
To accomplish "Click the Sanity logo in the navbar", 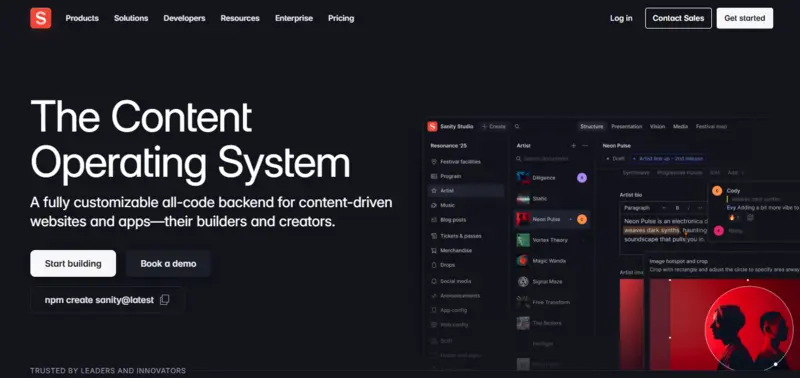I will (41, 18).
